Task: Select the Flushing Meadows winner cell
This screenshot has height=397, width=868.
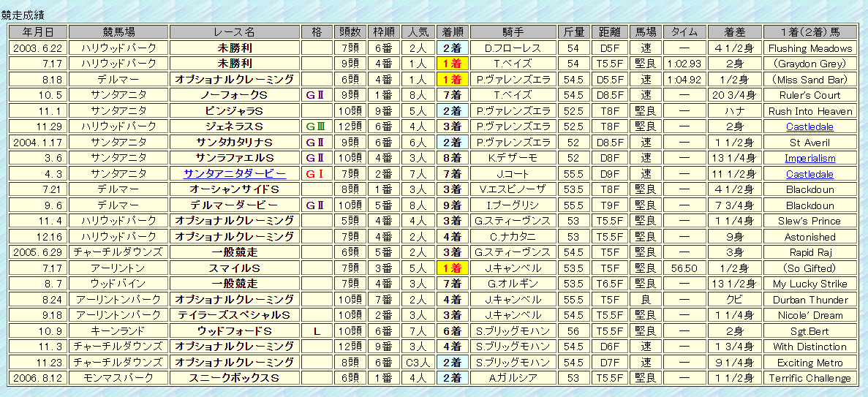Action: 809,48
